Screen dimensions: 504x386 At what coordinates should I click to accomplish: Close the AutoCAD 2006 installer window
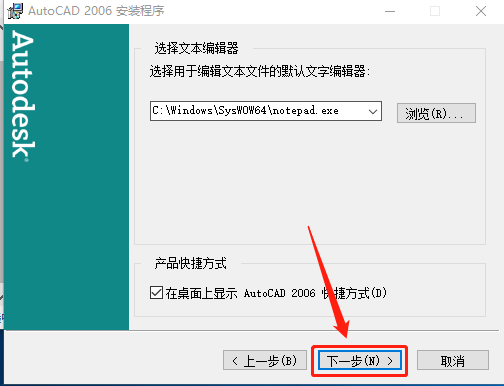click(481, 11)
